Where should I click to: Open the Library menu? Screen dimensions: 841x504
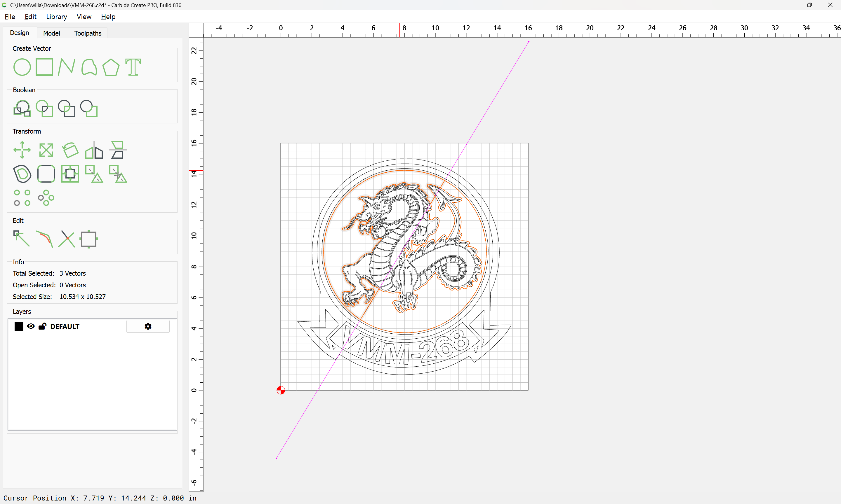(56, 17)
